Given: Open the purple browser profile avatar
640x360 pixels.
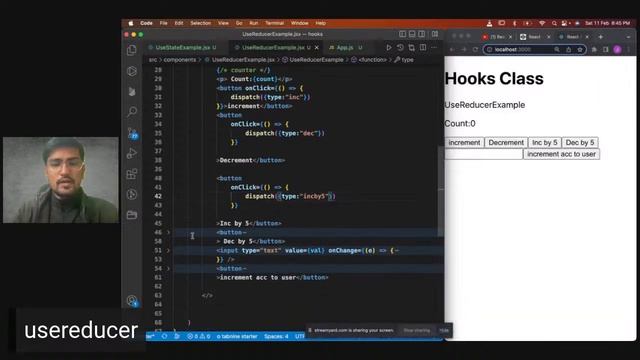Looking at the screenshot, I should [x=617, y=49].
